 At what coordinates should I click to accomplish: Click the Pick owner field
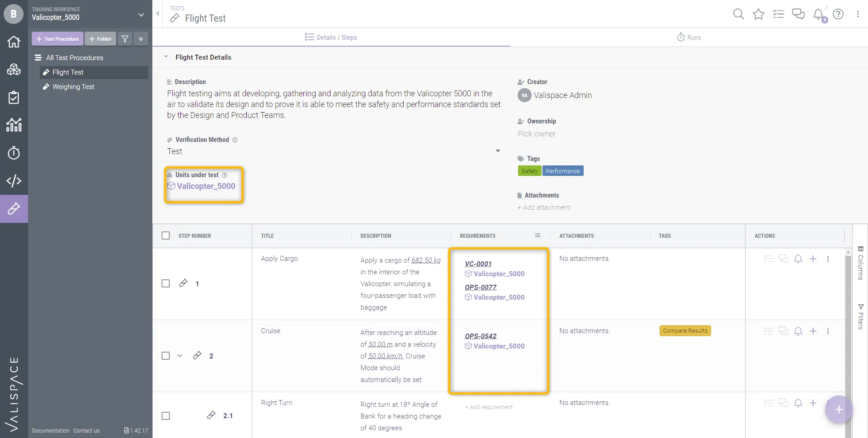(537, 134)
